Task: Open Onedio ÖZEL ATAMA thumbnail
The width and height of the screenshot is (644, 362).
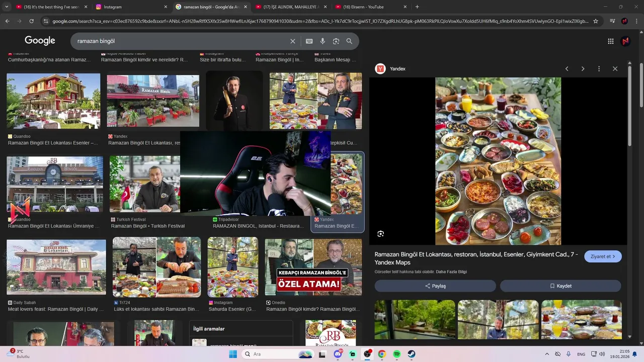Action: [x=313, y=267]
